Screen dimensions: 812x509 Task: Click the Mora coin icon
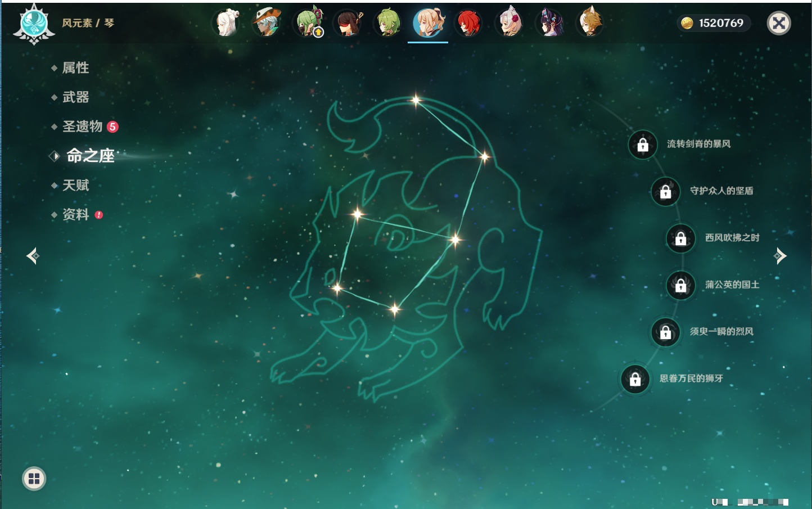(x=687, y=23)
